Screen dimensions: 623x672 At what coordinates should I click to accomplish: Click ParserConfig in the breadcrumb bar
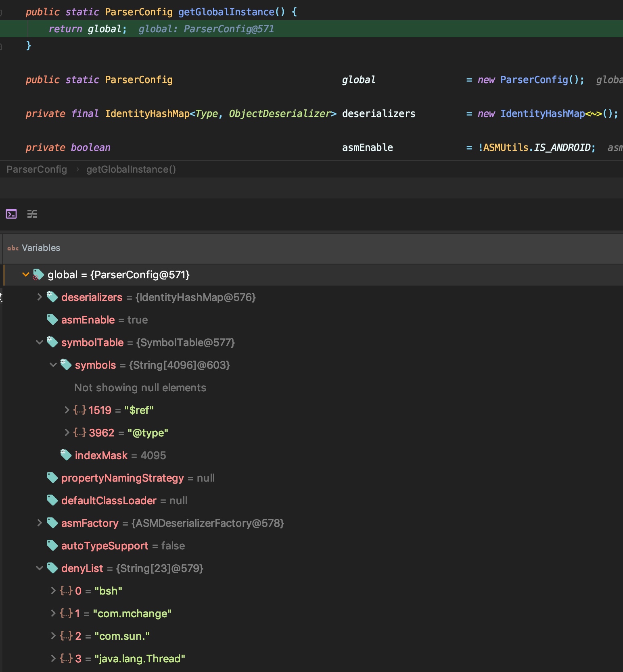[x=37, y=169]
